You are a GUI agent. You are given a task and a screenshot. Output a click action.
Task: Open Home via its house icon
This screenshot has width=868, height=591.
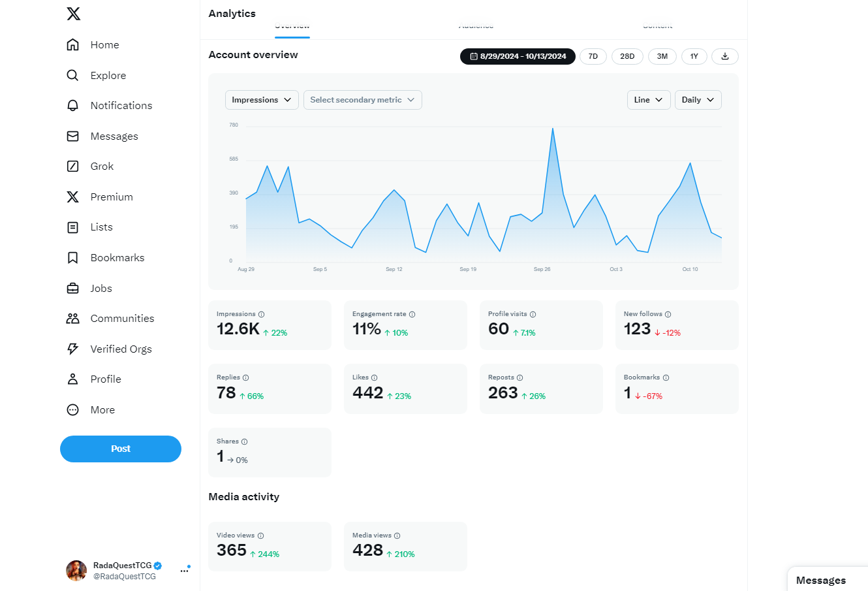pyautogui.click(x=73, y=44)
